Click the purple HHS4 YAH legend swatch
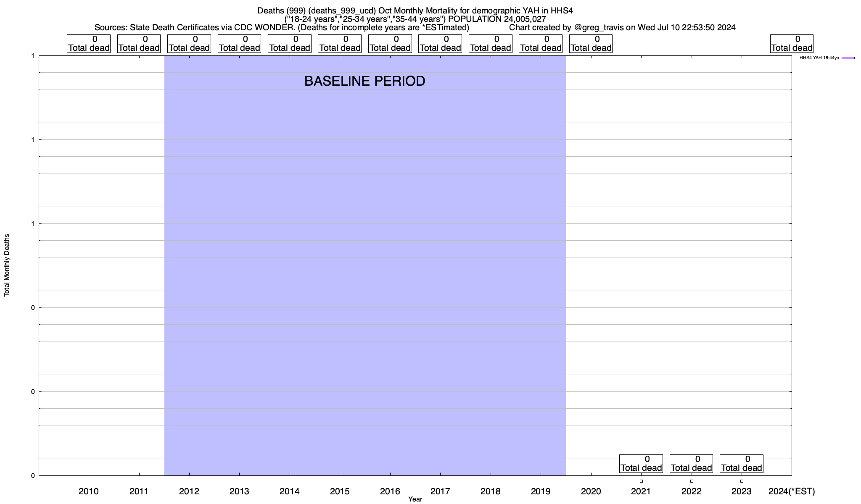Screen dimensions: 861x504 point(848,58)
